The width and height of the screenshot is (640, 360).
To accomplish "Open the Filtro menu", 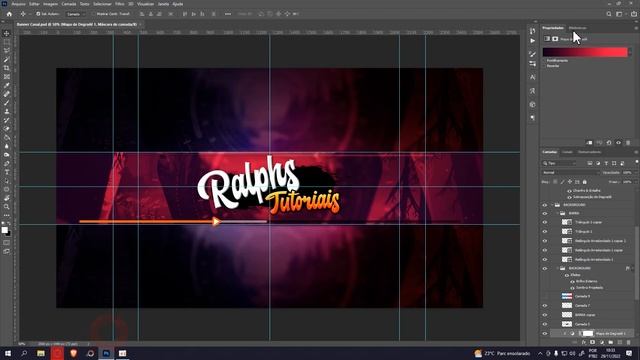I will point(120,4).
